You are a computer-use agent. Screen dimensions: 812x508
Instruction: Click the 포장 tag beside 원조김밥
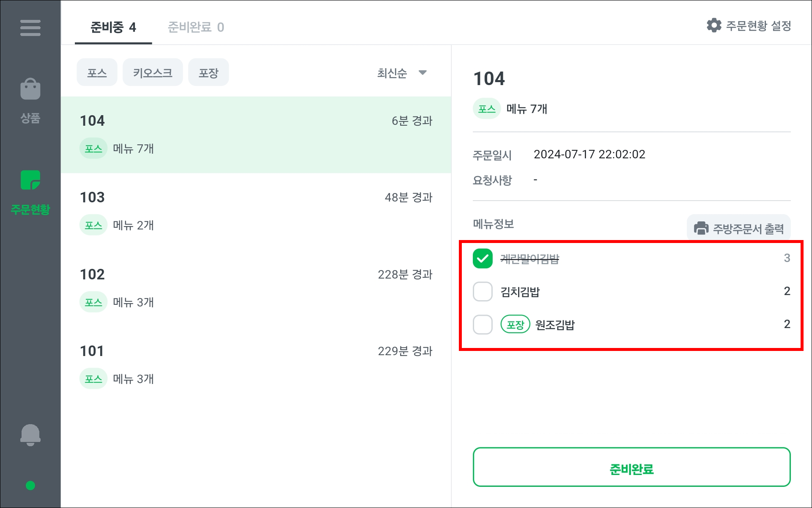(515, 325)
